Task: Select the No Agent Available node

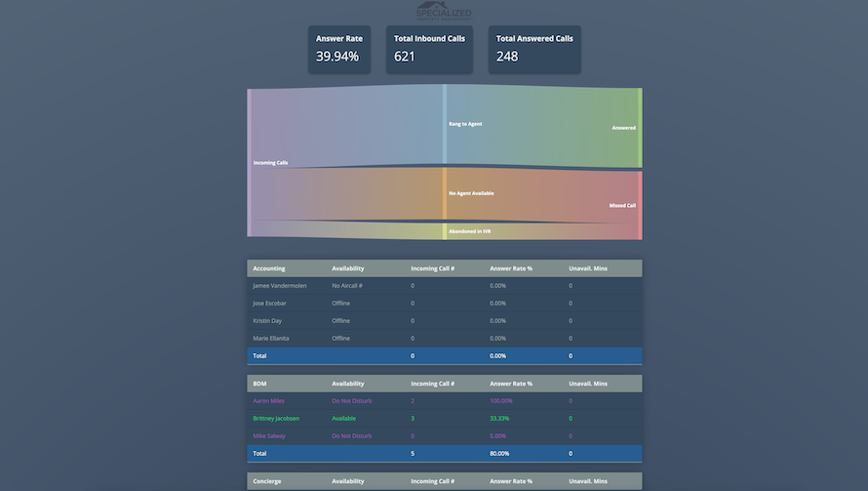Action: tap(445, 193)
